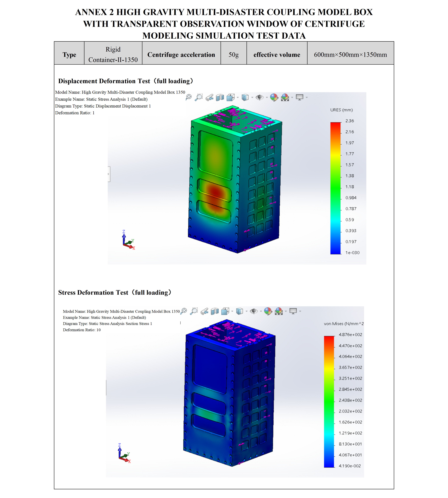Open Display Style dropdown arrow in displacement toolbar

[252, 98]
